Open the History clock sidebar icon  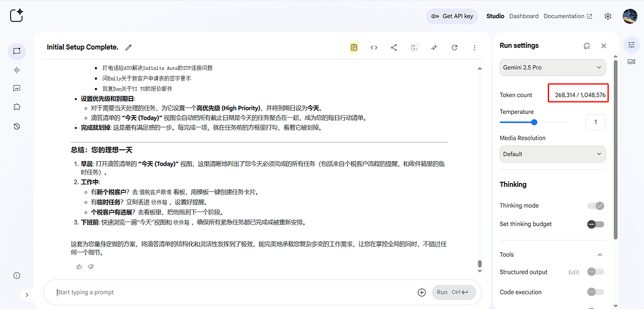[x=17, y=126]
